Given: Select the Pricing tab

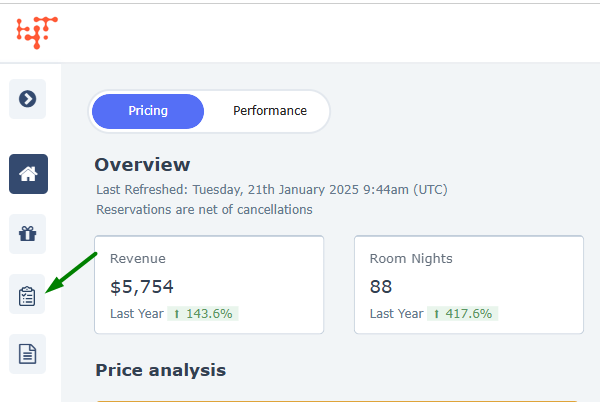Looking at the screenshot, I should [x=148, y=111].
